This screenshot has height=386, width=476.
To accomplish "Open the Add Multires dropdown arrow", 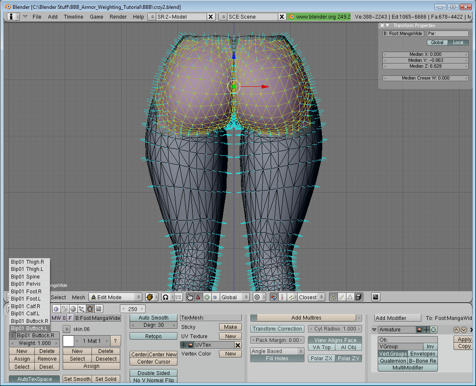I will click(359, 318).
